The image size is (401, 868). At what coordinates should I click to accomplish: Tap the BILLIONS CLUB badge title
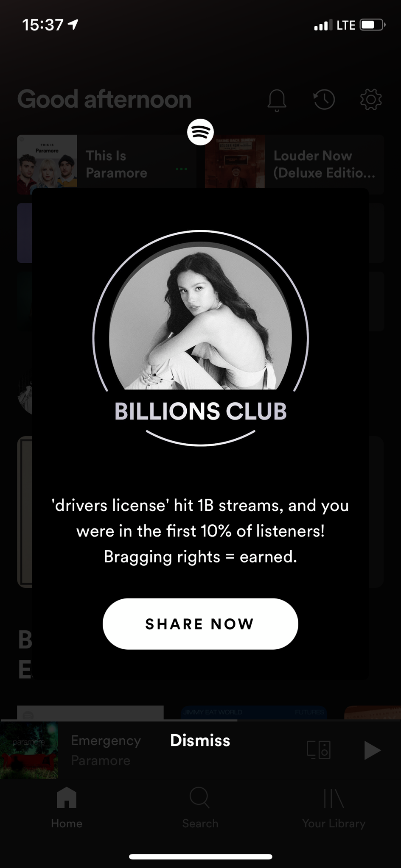click(200, 411)
